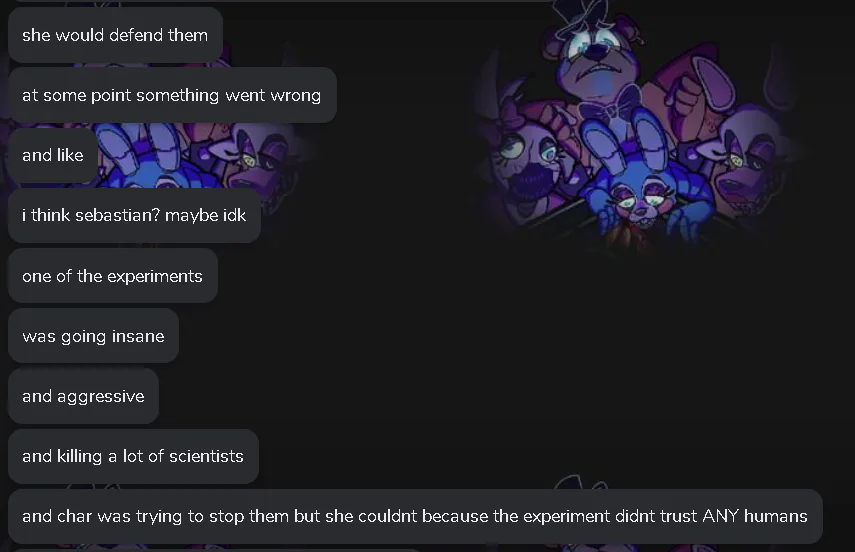Select the 'and killing a lot of scientists' message

click(x=133, y=456)
